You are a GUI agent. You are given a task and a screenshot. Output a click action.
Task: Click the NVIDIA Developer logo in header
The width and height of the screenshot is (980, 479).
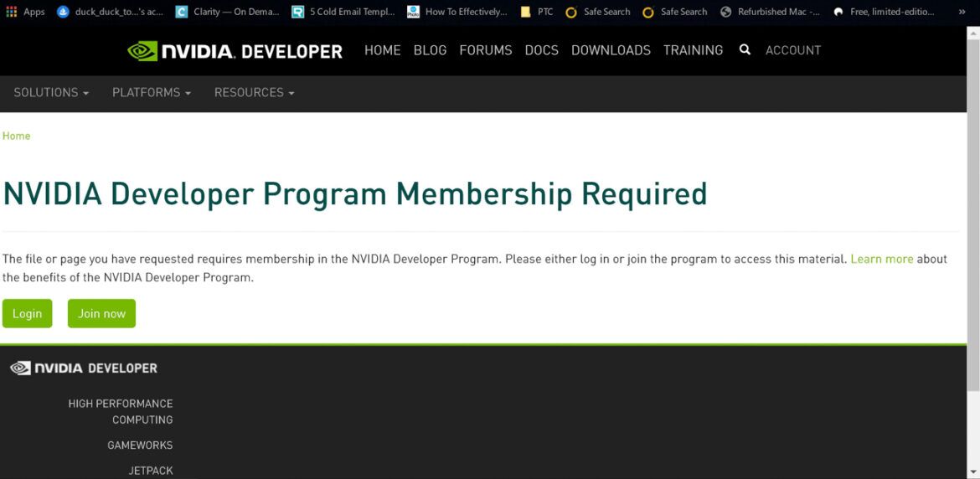pos(235,51)
